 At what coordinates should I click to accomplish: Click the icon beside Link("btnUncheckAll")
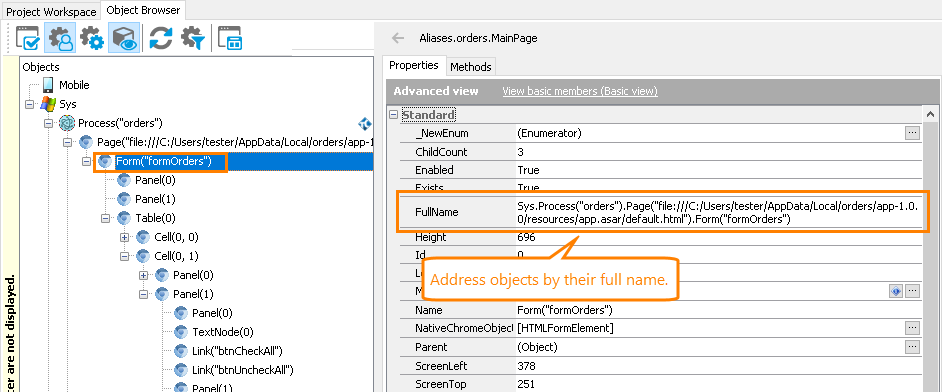181,369
